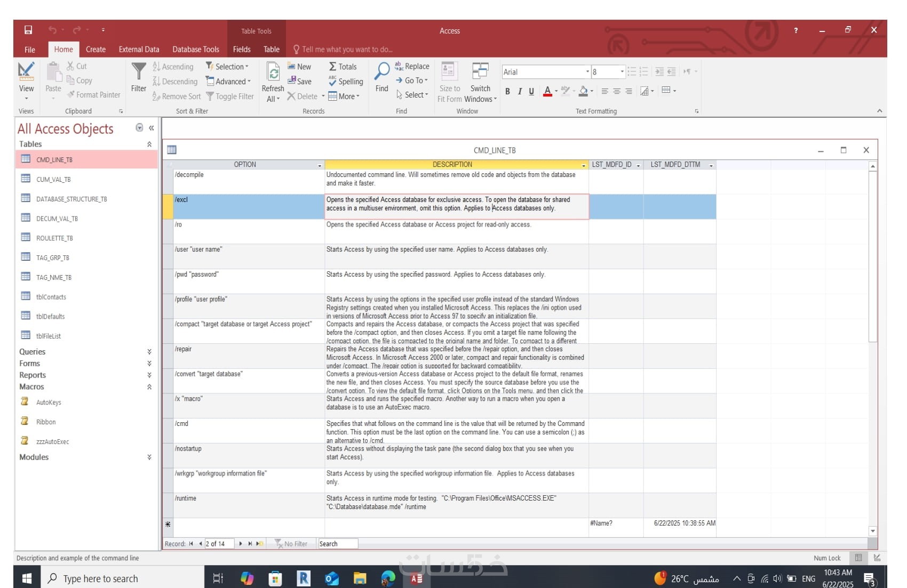Image resolution: width=907 pixels, height=588 pixels.
Task: Click the Paste clipboard icon
Action: (53, 71)
